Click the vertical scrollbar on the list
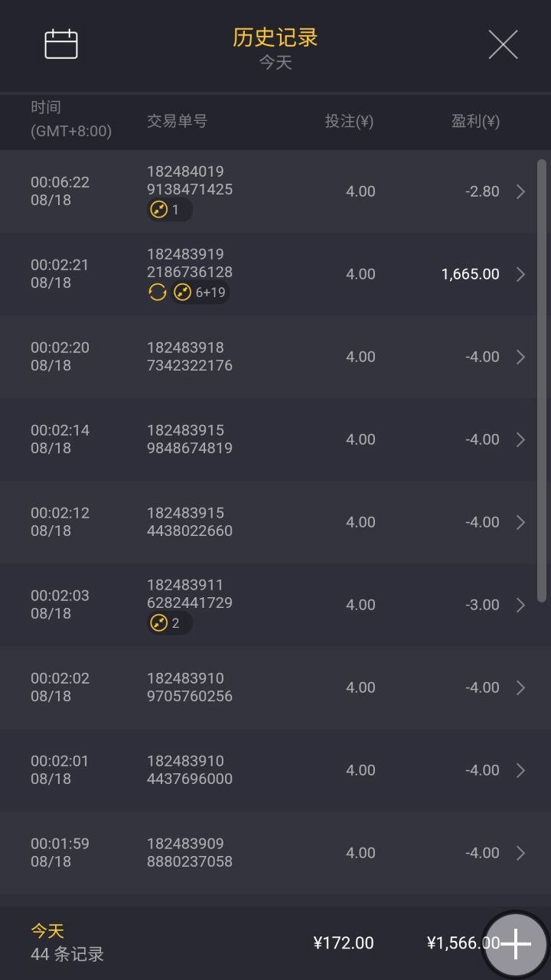Screen dimensions: 551x980 [542, 379]
